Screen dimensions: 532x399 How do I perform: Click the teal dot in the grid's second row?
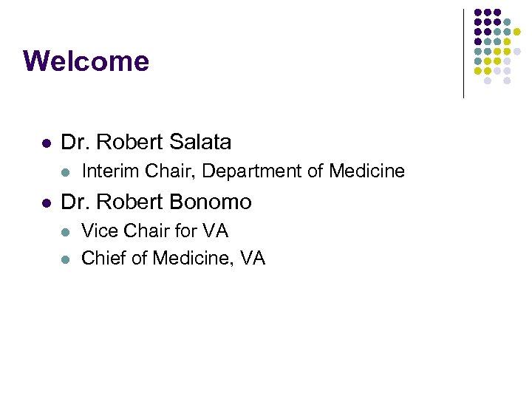(x=507, y=22)
